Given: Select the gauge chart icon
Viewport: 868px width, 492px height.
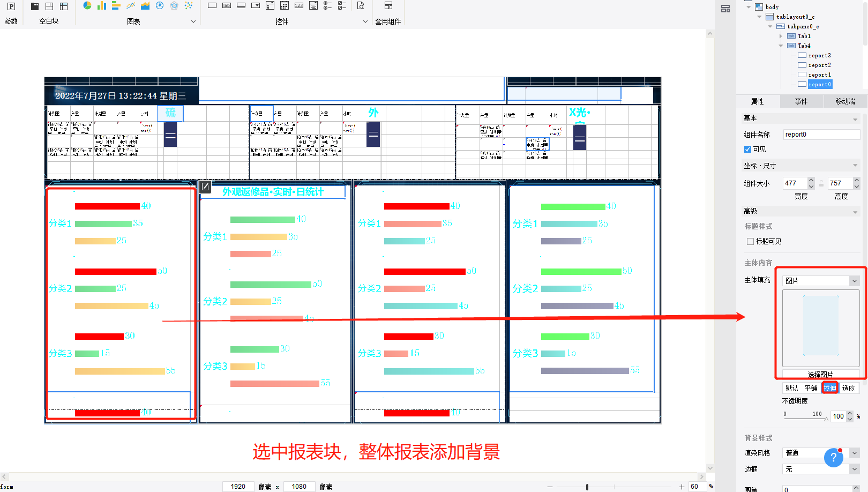Looking at the screenshot, I should 160,6.
